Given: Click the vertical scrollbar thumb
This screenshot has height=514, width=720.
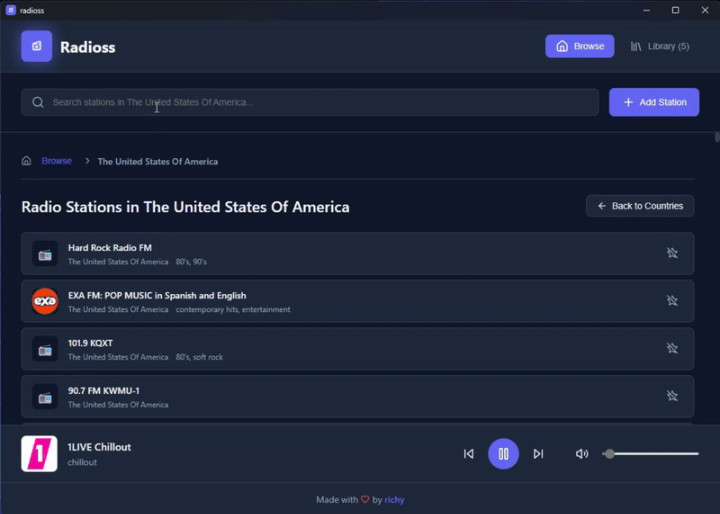Looking at the screenshot, I should [717, 137].
